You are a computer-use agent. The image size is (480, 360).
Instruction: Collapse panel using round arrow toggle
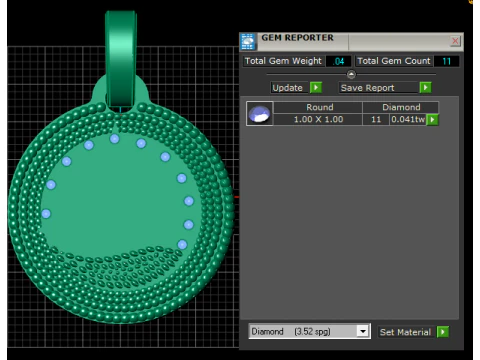pos(351,74)
